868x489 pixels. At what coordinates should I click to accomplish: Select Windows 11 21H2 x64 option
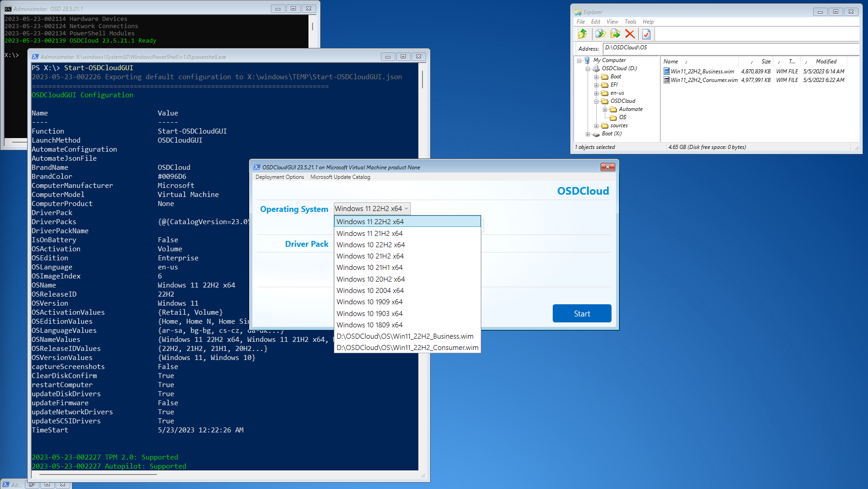(x=370, y=234)
